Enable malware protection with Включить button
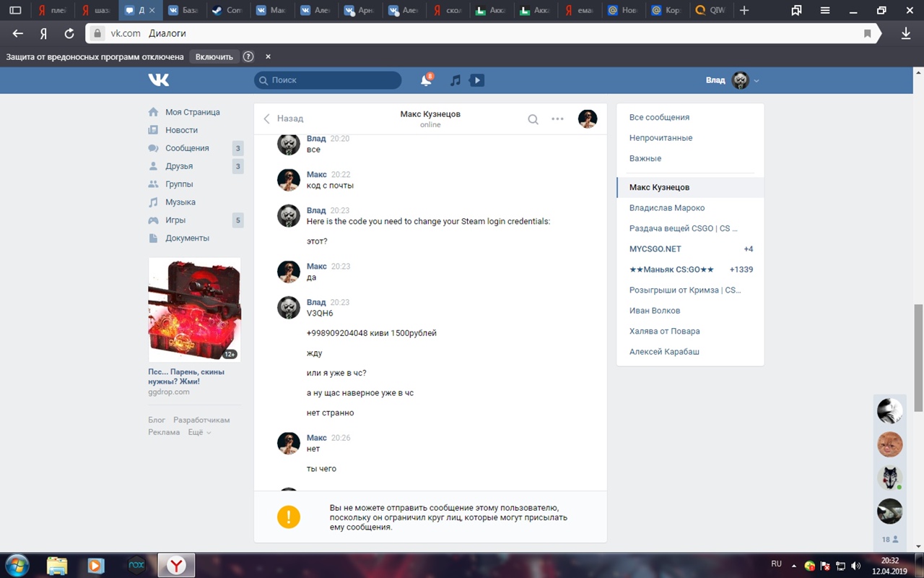The width and height of the screenshot is (924, 578). (x=214, y=56)
